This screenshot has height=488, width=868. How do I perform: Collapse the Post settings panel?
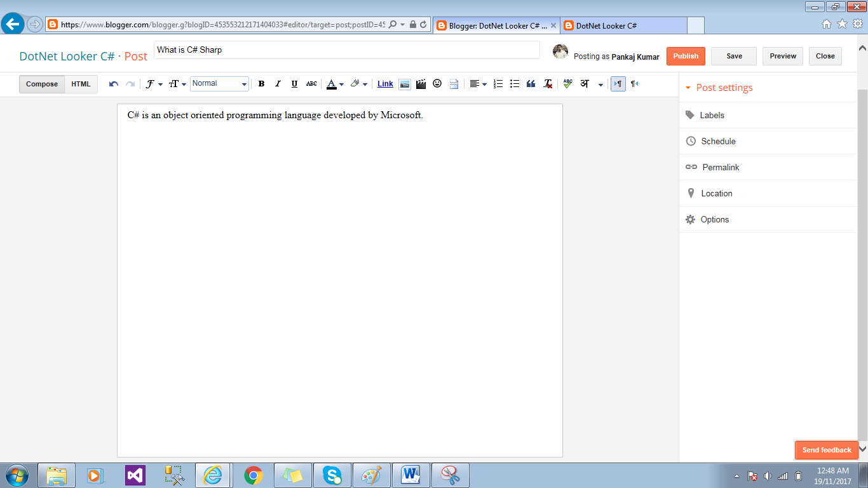coord(719,88)
